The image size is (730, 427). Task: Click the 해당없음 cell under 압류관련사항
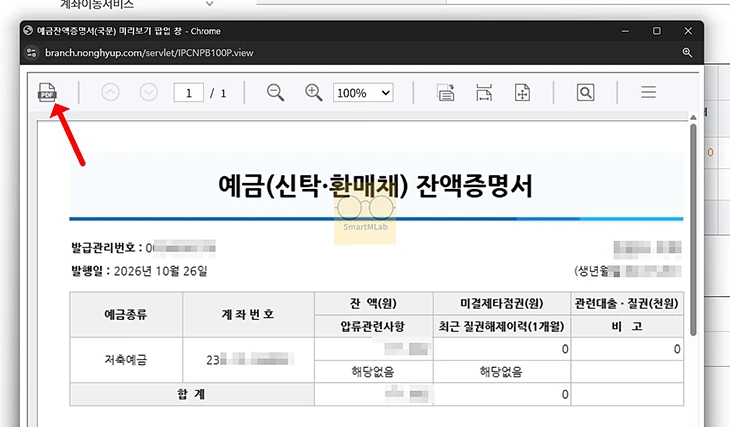(x=373, y=372)
